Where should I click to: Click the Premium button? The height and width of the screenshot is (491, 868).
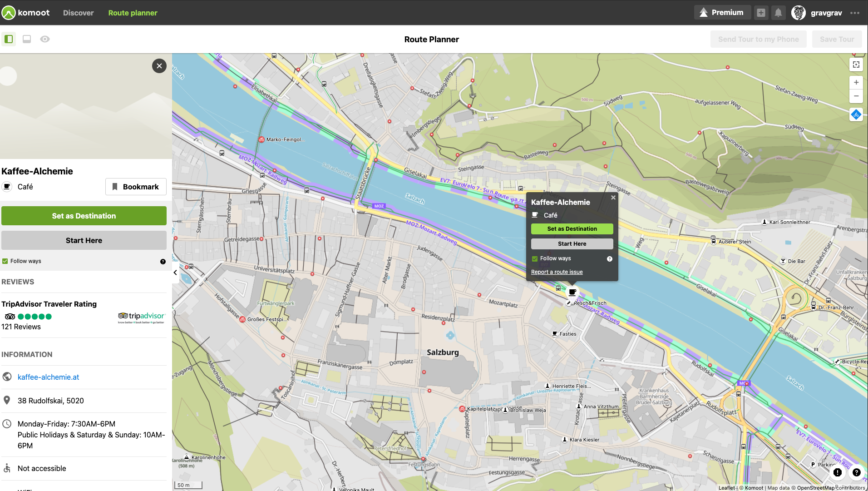tap(722, 13)
